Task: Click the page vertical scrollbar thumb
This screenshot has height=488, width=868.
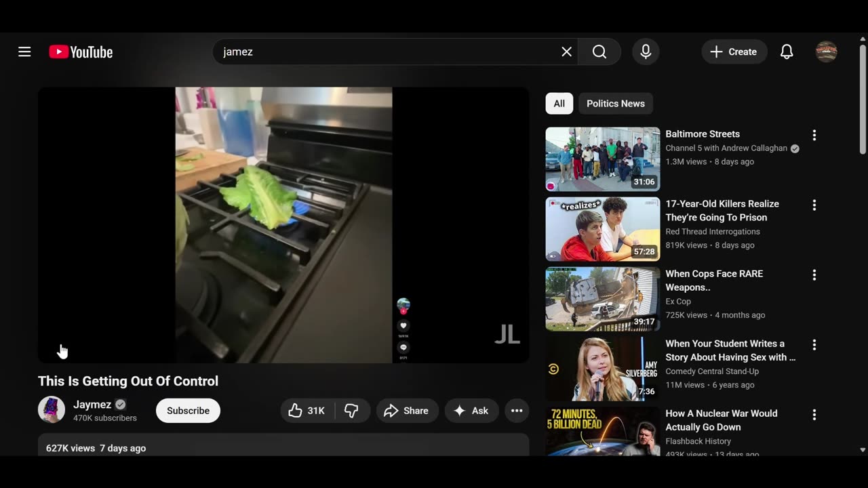Action: 863,99
